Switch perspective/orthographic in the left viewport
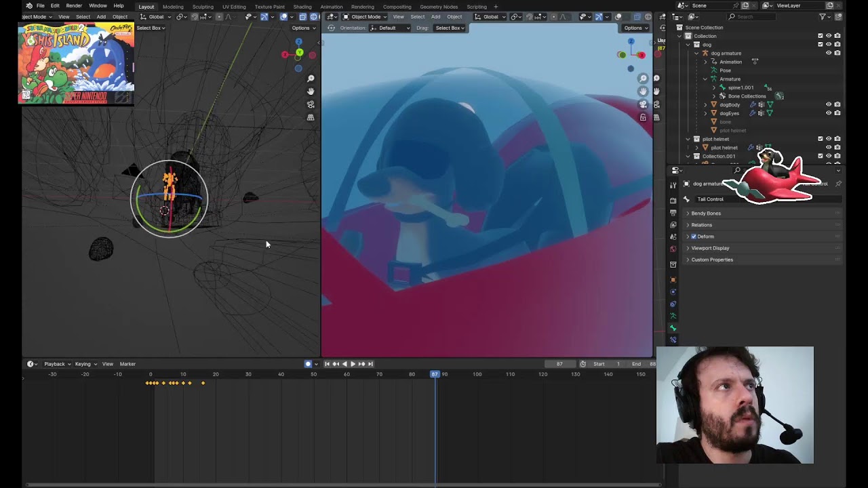 [x=311, y=117]
